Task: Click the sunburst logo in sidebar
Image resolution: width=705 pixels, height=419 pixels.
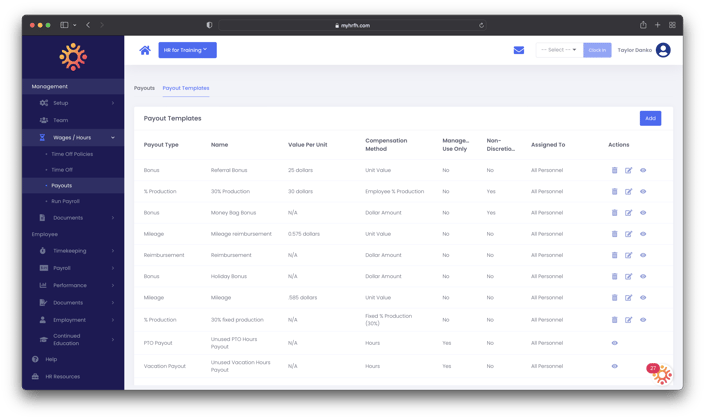Action: click(x=73, y=57)
